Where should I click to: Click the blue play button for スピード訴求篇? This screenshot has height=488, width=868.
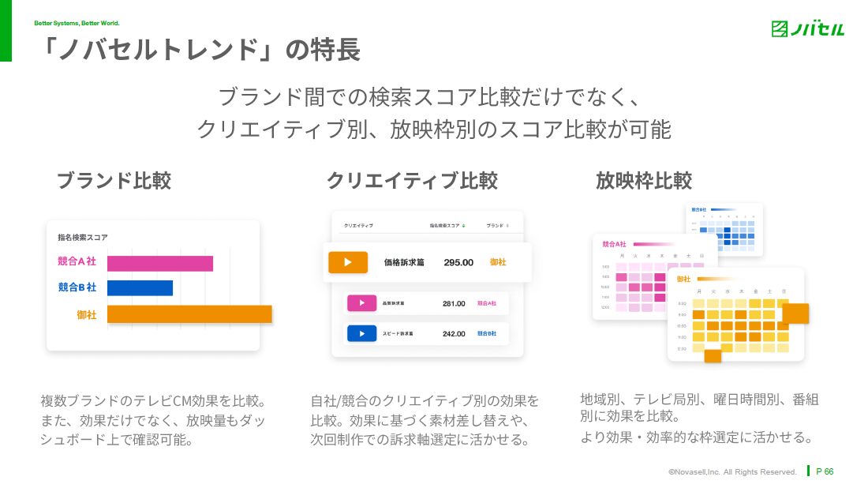coord(361,333)
